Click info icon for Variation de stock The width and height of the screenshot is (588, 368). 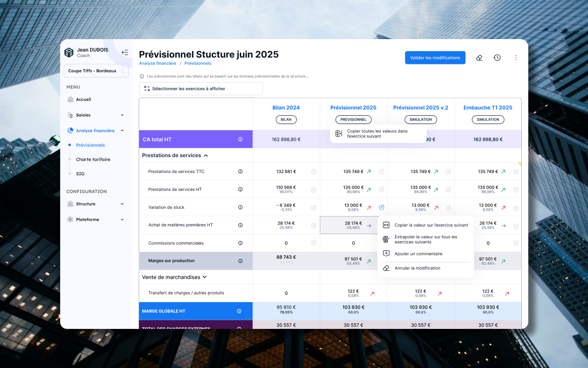240,207
